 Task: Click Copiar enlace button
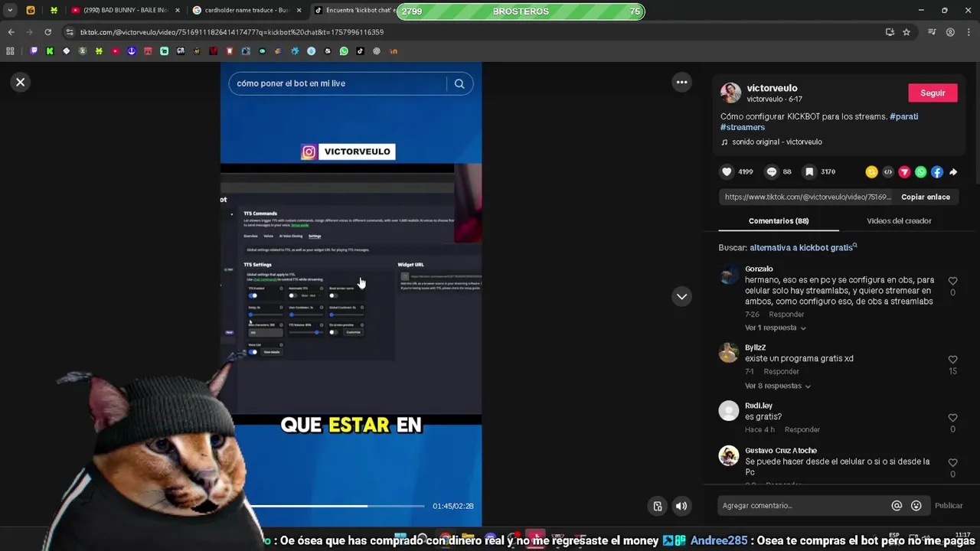coord(926,197)
